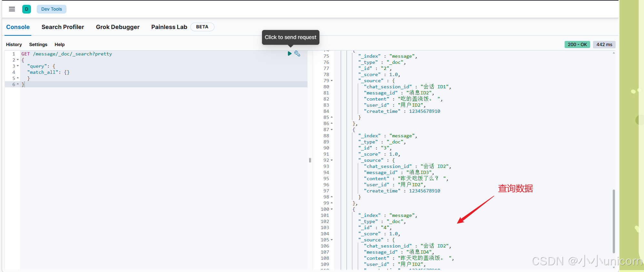This screenshot has width=644, height=272.
Task: Click the scroll up arrow of output pane
Action: pos(614,53)
